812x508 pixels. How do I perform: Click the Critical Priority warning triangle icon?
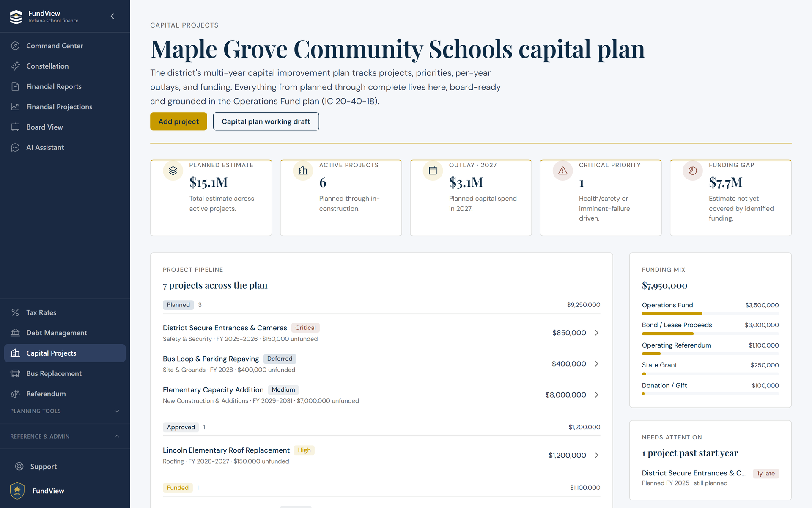(562, 171)
